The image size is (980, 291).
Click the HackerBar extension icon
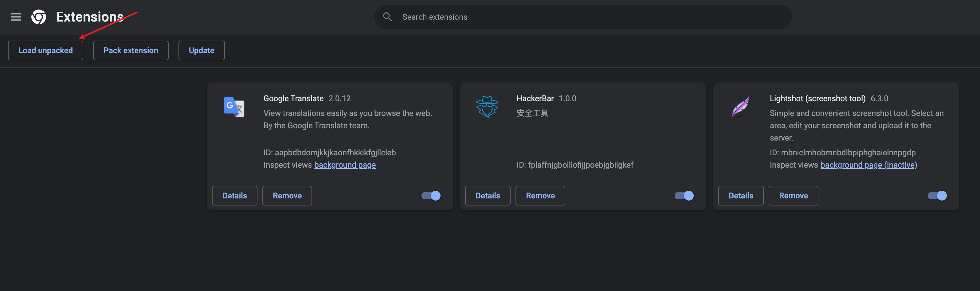[487, 107]
